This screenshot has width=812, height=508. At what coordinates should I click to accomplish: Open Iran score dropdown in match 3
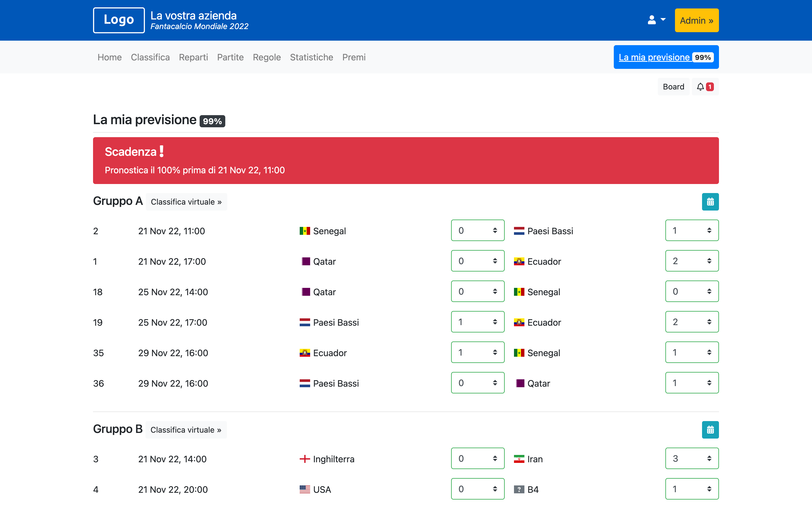[x=692, y=458]
